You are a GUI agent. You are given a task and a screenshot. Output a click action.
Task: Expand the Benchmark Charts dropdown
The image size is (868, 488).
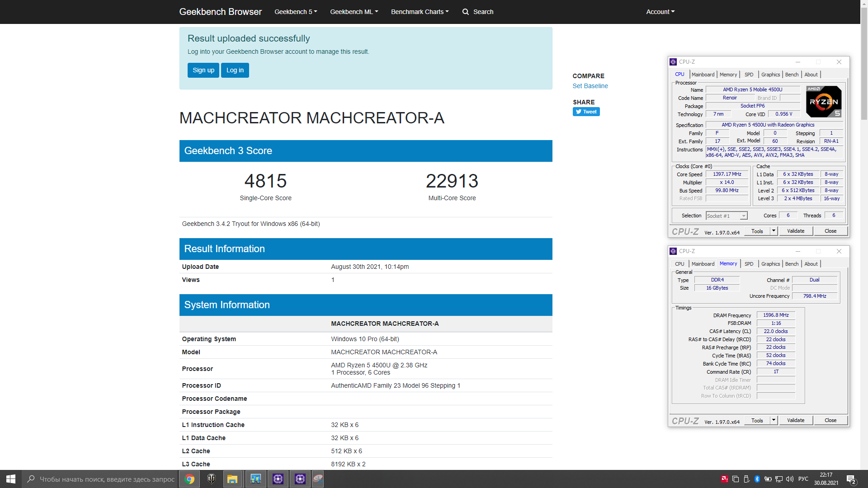click(x=420, y=12)
